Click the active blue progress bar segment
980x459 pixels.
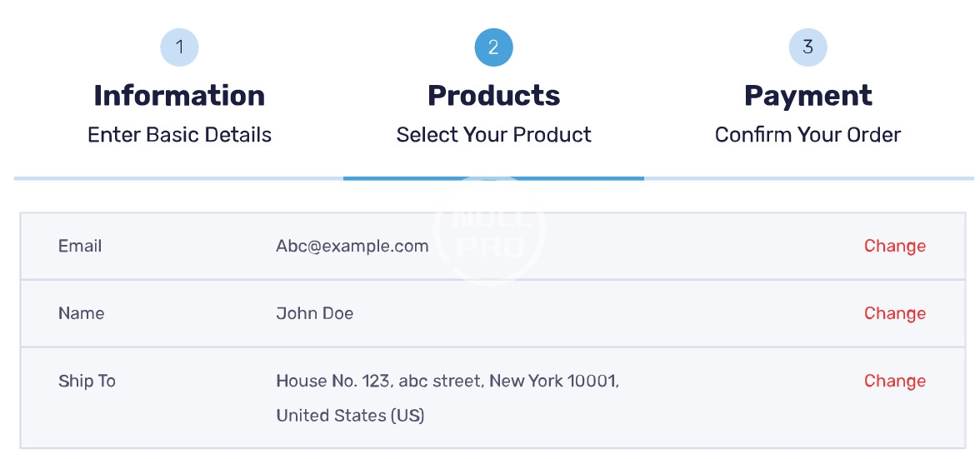493,177
